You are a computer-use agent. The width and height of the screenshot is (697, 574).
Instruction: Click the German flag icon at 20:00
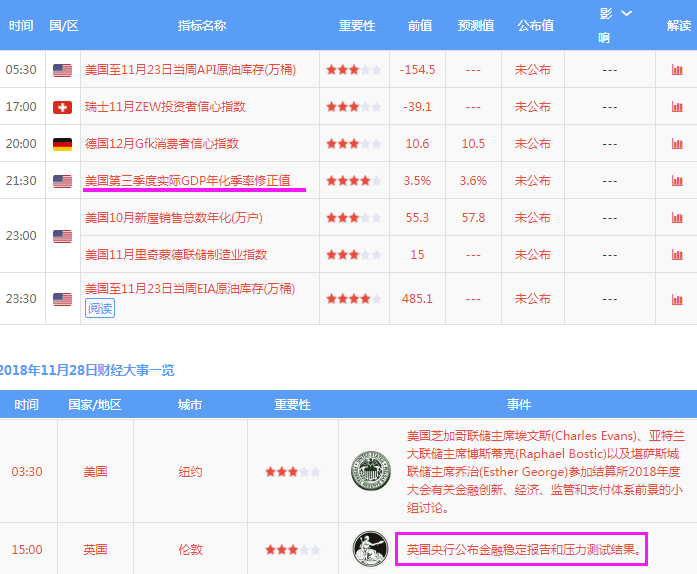point(62,144)
